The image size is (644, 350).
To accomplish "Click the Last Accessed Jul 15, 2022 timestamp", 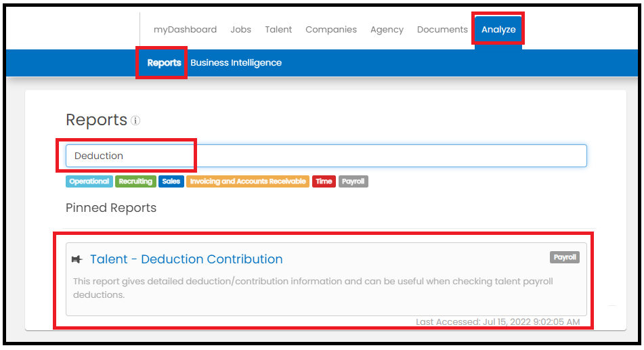I will [x=498, y=322].
